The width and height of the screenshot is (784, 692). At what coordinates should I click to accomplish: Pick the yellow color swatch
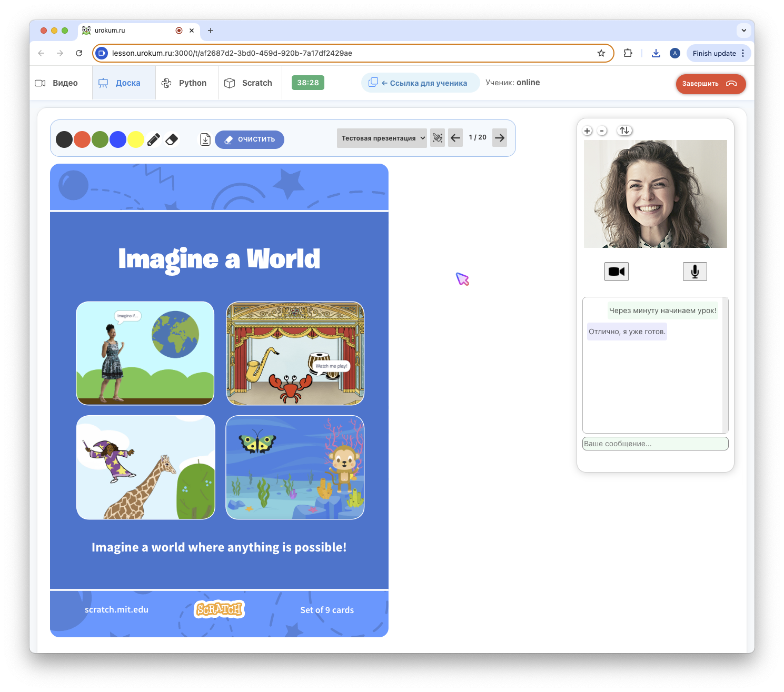(x=136, y=139)
